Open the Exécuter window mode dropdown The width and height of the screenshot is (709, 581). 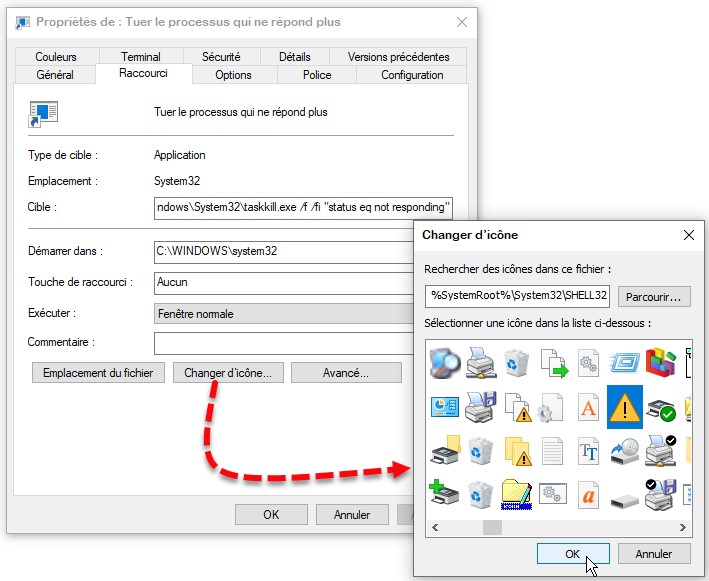tap(303, 313)
